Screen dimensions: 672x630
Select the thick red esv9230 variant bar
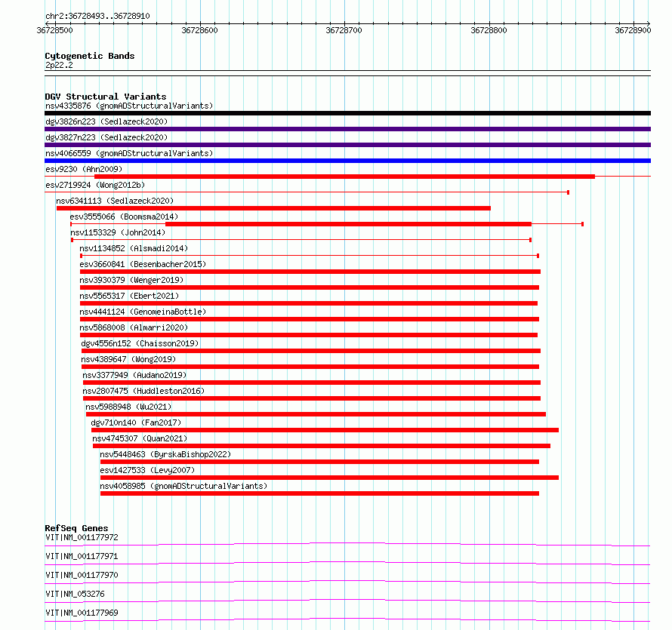point(344,177)
